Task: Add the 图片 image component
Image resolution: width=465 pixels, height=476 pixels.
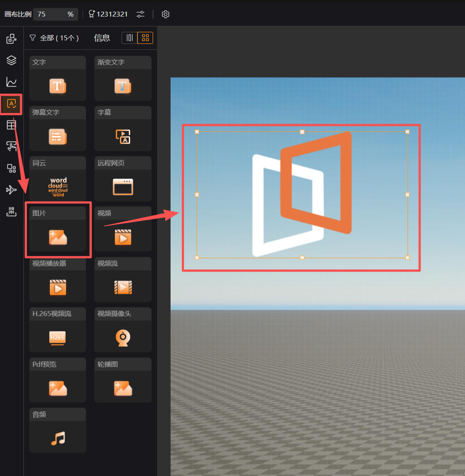Action: [x=58, y=229]
